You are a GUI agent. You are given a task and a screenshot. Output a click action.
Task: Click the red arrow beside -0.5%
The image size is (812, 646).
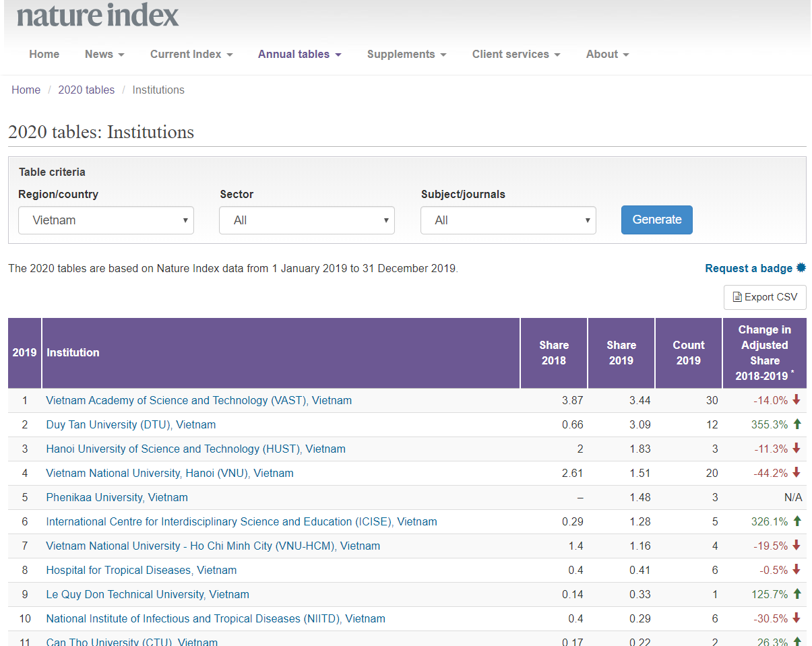point(797,569)
